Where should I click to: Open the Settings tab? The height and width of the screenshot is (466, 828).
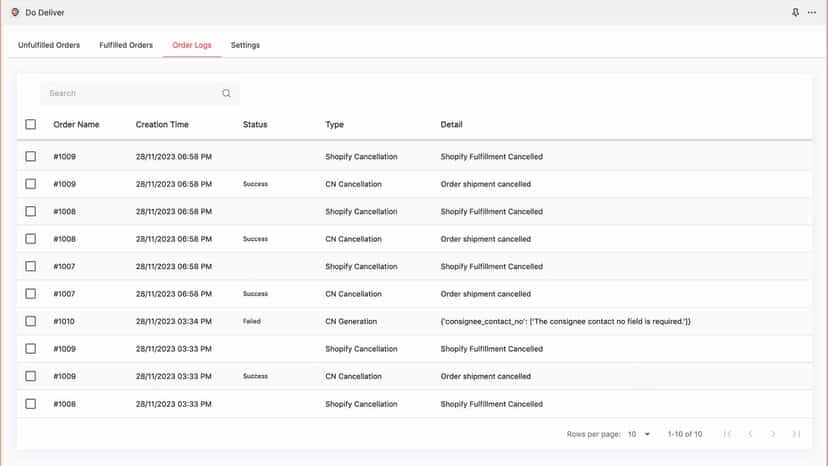point(245,45)
